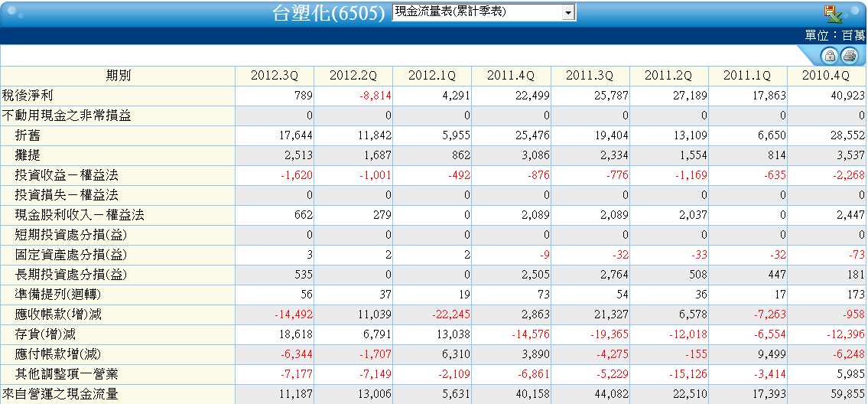Click the red -19,365 inventory value
This screenshot has height=404, width=868.
pyautogui.click(x=610, y=335)
